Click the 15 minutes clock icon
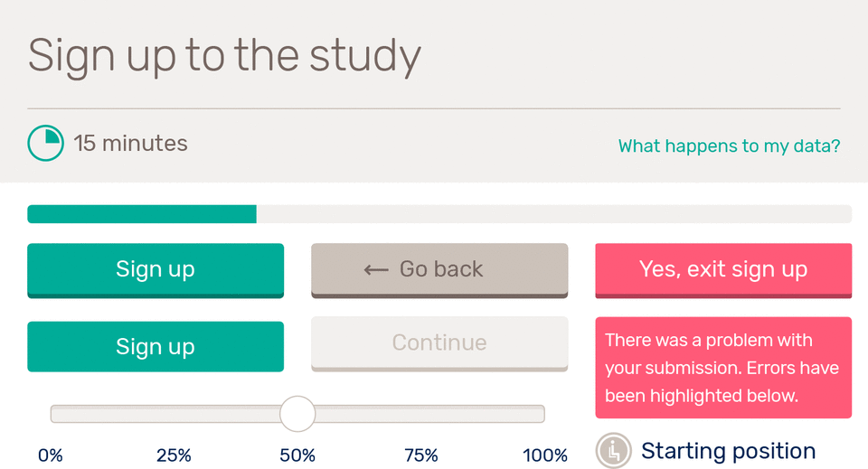Image resolution: width=868 pixels, height=469 pixels. pos(45,144)
